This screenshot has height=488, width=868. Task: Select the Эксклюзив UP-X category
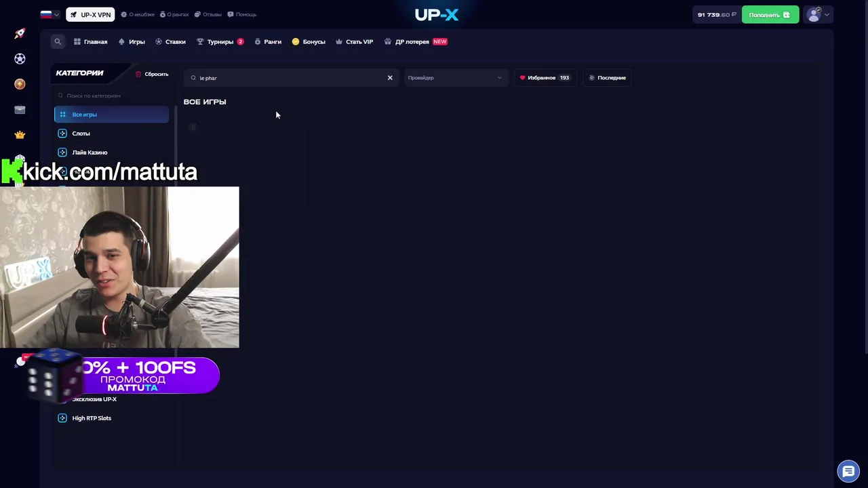click(x=94, y=399)
